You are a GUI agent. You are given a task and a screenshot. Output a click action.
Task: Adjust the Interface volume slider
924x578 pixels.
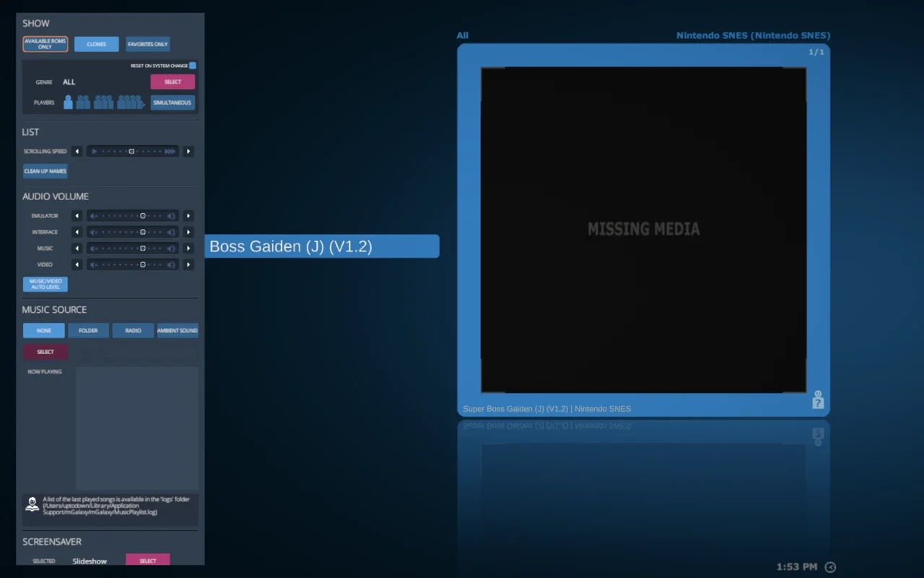[133, 232]
